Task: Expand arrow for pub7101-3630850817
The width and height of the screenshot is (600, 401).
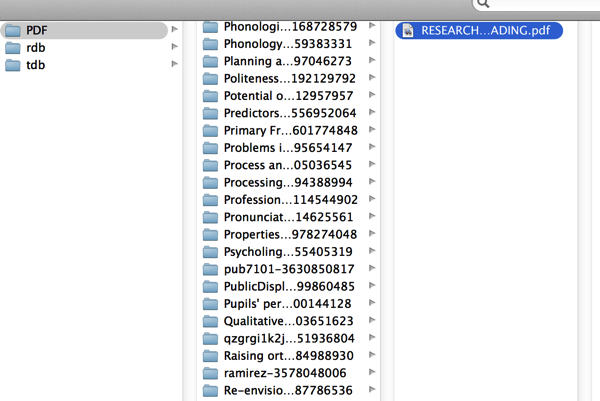Action: pyautogui.click(x=372, y=268)
